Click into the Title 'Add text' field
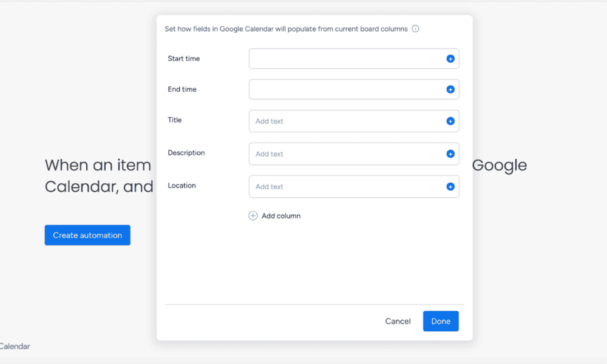 (346, 121)
